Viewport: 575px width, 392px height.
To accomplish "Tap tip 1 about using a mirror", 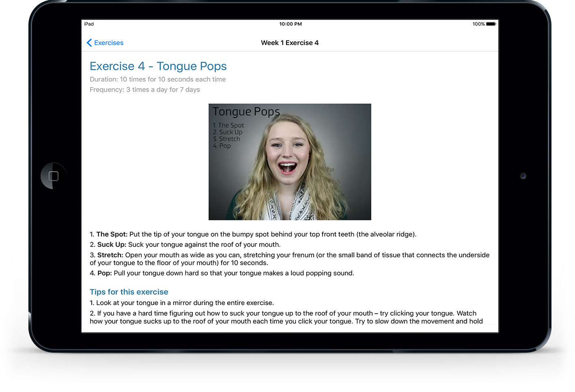I will 181,303.
